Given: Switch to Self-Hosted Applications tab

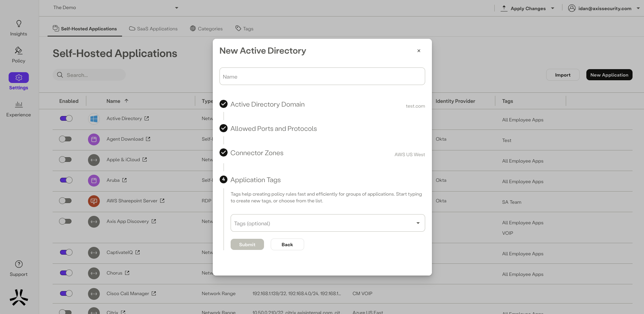Looking at the screenshot, I should click(x=85, y=29).
